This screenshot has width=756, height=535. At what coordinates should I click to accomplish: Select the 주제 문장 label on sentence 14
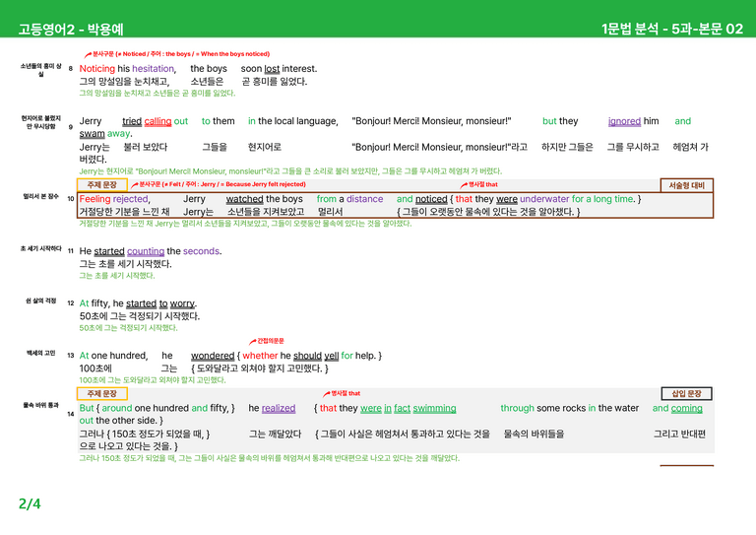pos(102,394)
